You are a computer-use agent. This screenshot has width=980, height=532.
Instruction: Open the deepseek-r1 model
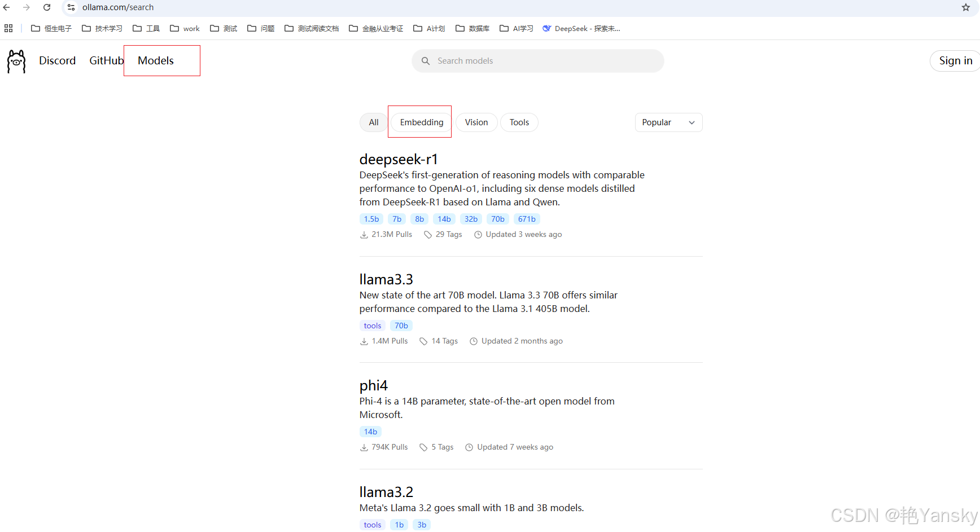pyautogui.click(x=399, y=160)
